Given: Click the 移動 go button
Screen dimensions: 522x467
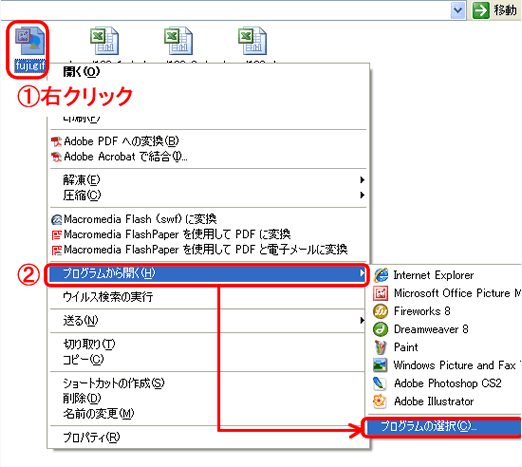Looking at the screenshot, I should 495,10.
